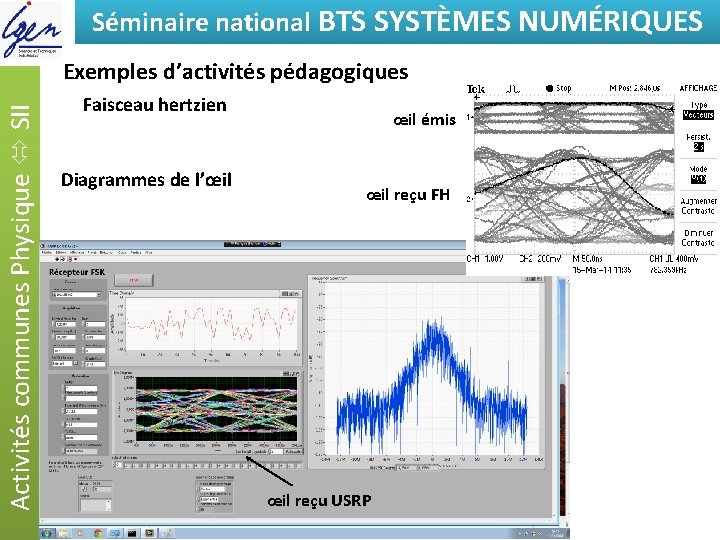The height and width of the screenshot is (540, 720).
Task: Click the eye length symbols input field
Action: (277, 451)
